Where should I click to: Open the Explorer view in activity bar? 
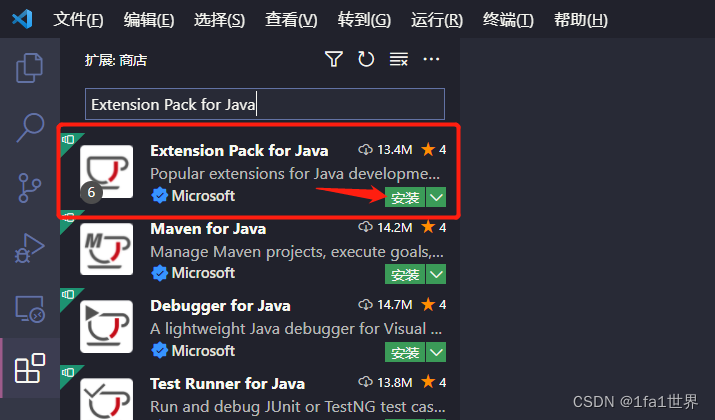(30, 68)
